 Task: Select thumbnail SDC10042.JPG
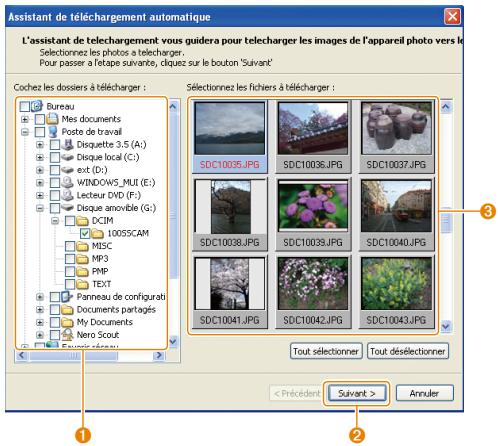tap(313, 292)
